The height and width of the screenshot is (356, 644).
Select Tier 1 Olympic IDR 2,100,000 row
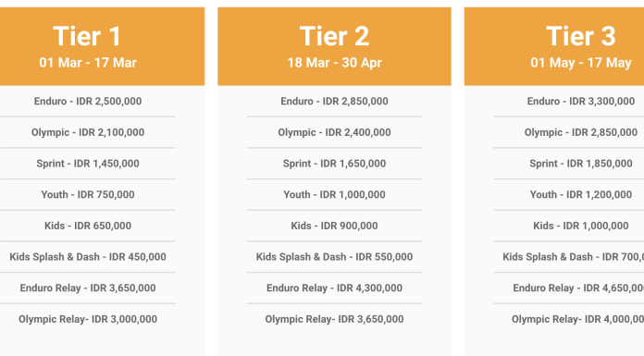(x=88, y=132)
